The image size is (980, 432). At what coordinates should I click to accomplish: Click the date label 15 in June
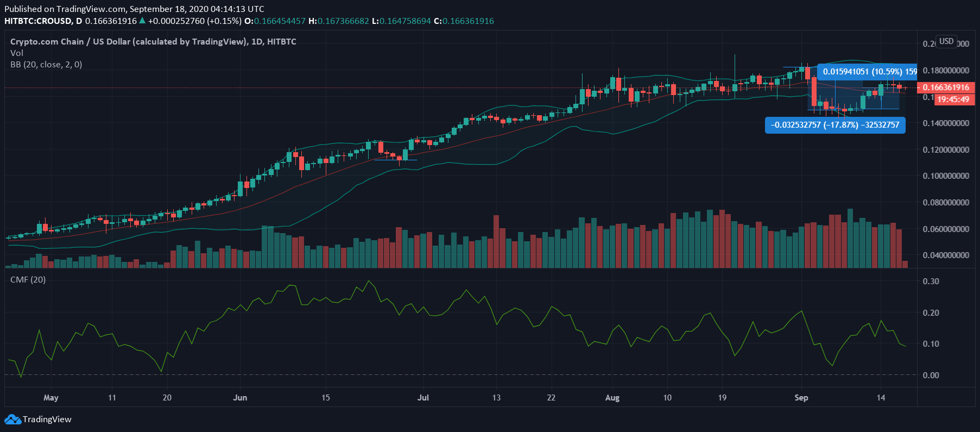pyautogui.click(x=326, y=398)
